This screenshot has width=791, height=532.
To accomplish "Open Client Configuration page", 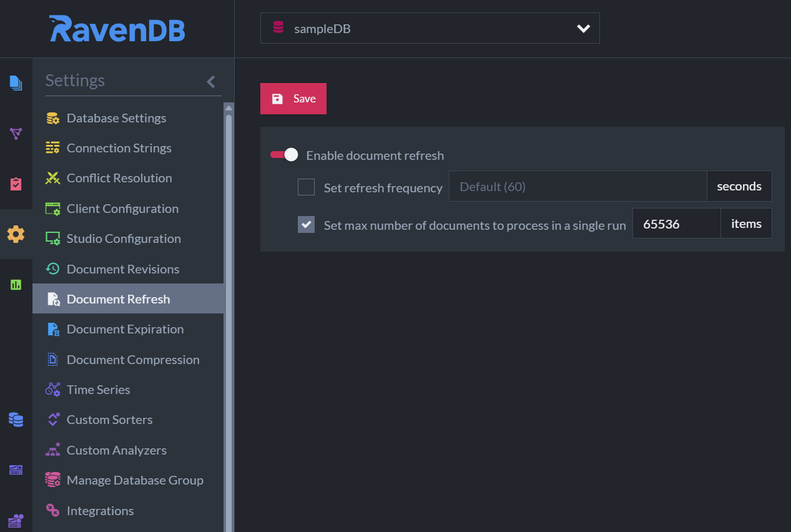I will [x=128, y=209].
